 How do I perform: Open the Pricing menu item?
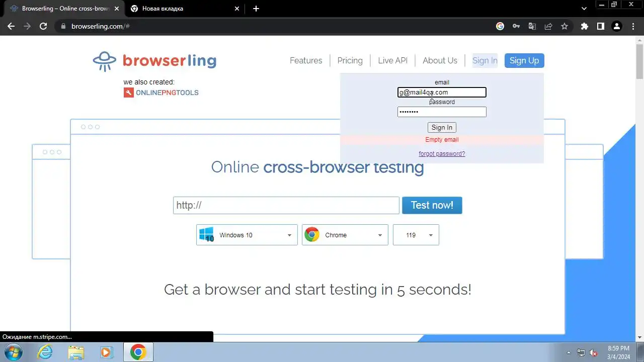coord(350,60)
